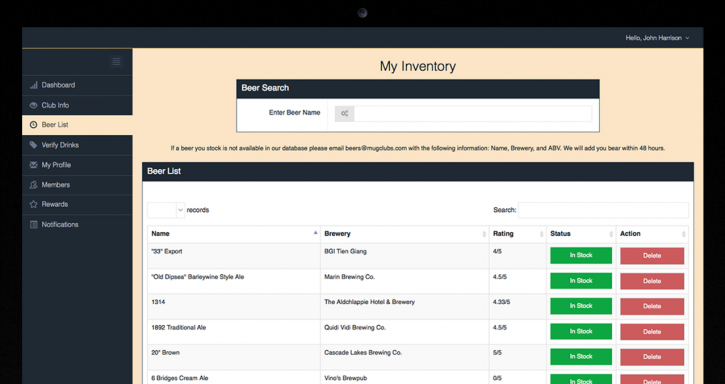Viewport: 725px width, 384px height.
Task: Click the Verify Drinks tag icon
Action: [33, 145]
